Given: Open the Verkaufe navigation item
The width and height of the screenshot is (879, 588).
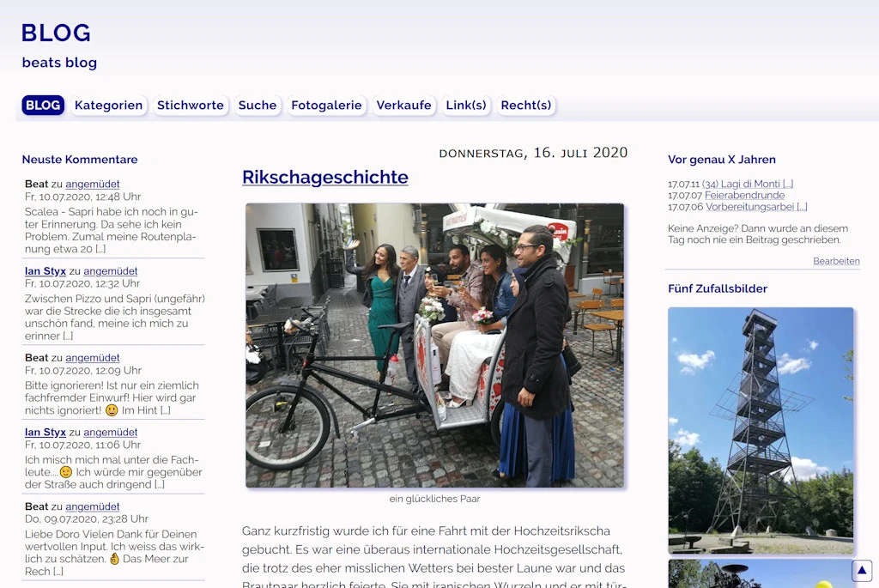Looking at the screenshot, I should (x=403, y=106).
